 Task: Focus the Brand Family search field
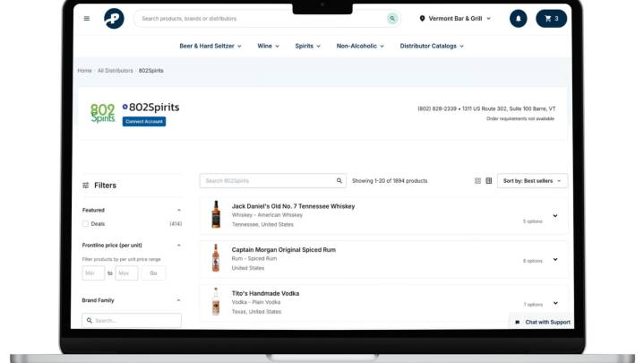[132, 321]
